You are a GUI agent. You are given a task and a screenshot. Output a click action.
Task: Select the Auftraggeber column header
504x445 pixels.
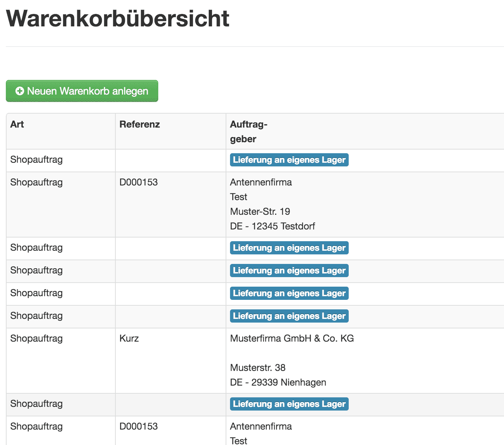click(x=249, y=132)
